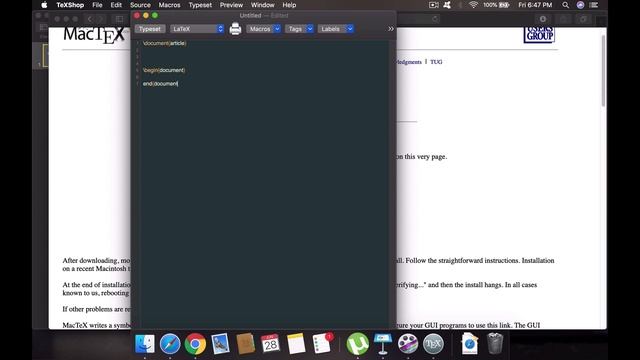
Task: Open the TeXShop application menu
Action: [70, 5]
